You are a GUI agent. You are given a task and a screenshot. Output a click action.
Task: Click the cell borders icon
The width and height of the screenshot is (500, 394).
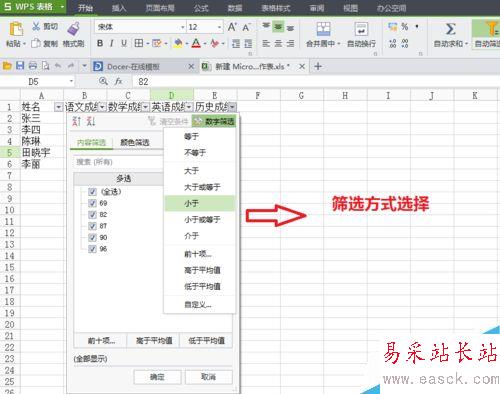pyautogui.click(x=138, y=43)
